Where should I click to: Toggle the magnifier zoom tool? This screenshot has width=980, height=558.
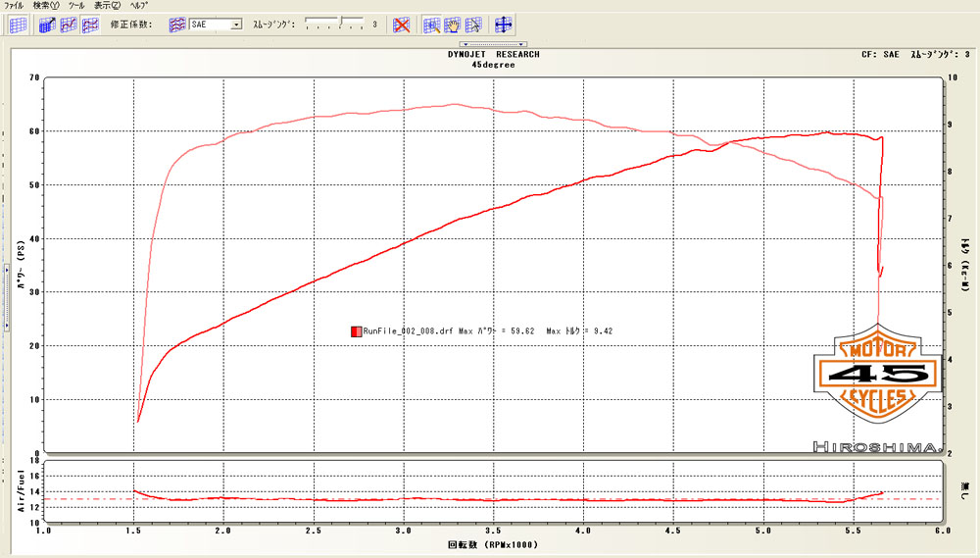(431, 25)
